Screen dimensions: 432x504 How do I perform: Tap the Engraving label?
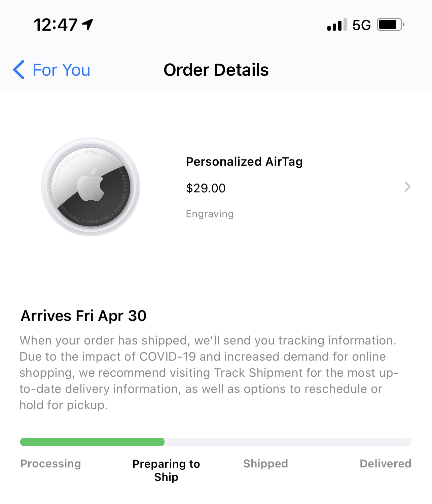[210, 214]
